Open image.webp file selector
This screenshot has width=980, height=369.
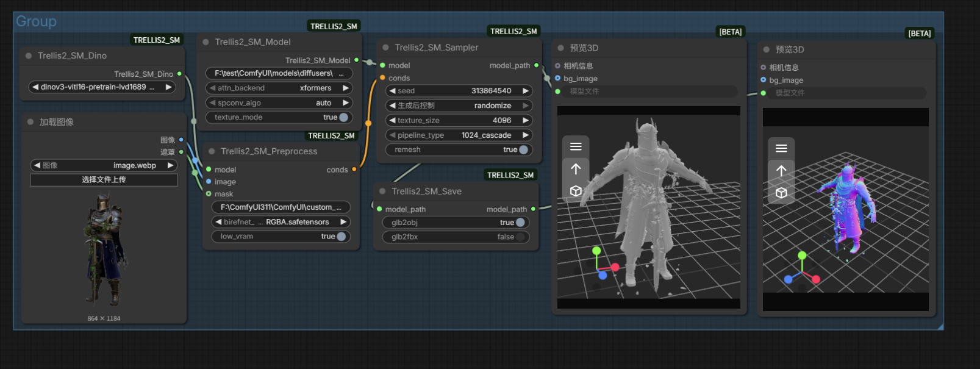104,165
